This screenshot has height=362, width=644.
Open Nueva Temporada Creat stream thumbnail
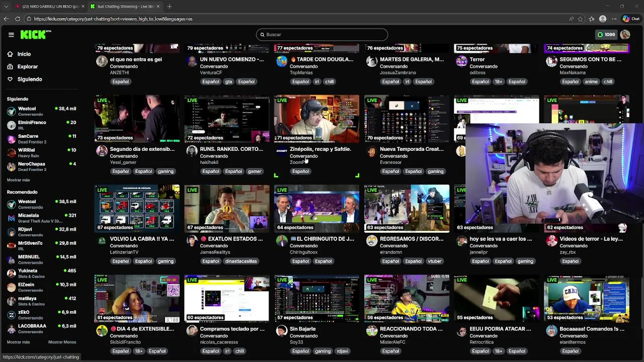(407, 119)
